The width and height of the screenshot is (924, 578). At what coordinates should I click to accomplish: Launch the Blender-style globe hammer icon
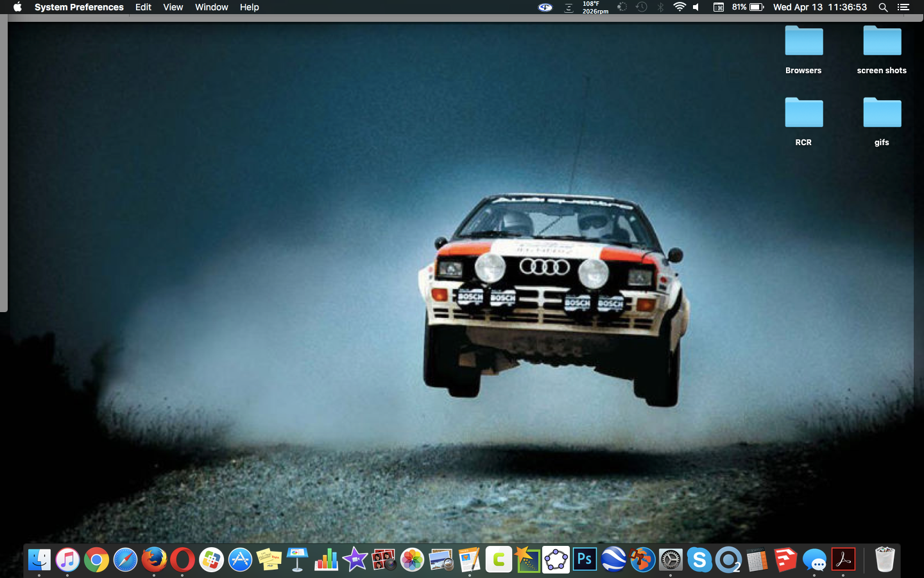642,560
